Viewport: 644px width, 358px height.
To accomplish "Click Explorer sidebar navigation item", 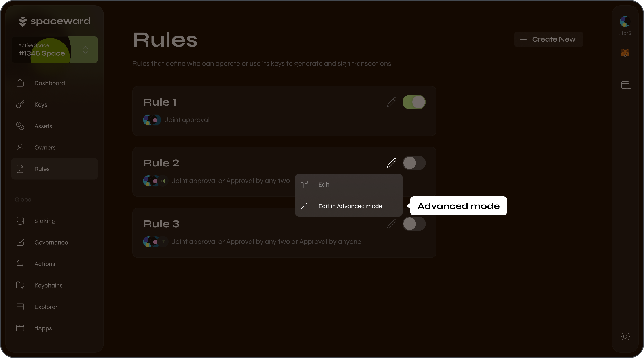I will coord(45,307).
